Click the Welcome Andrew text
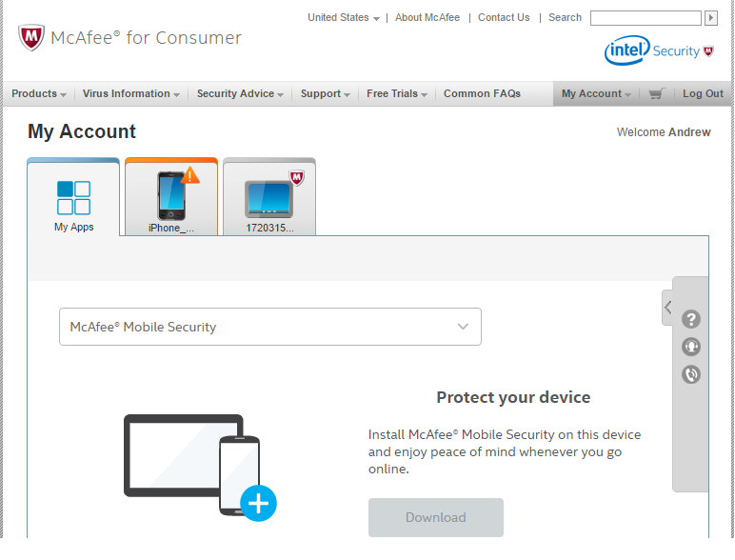Screen dimensions: 735x560 point(664,132)
